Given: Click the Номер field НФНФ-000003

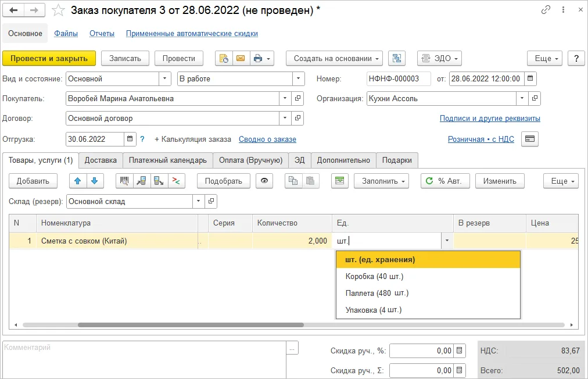Looking at the screenshot, I should click(399, 78).
